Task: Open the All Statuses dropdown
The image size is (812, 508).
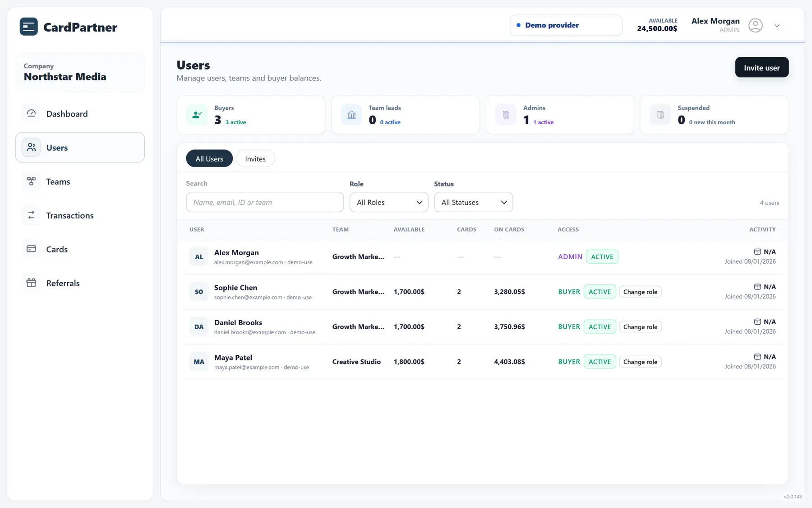Action: (x=473, y=202)
